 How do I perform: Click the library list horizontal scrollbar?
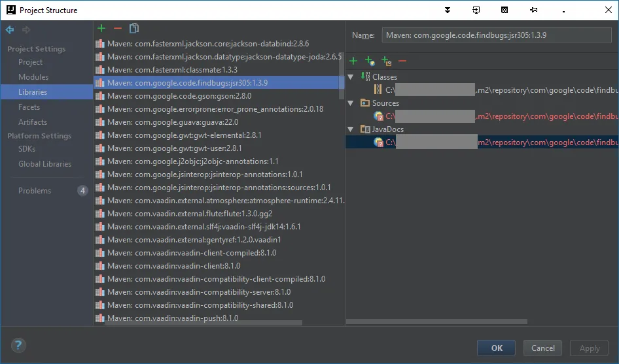[x=203, y=323]
